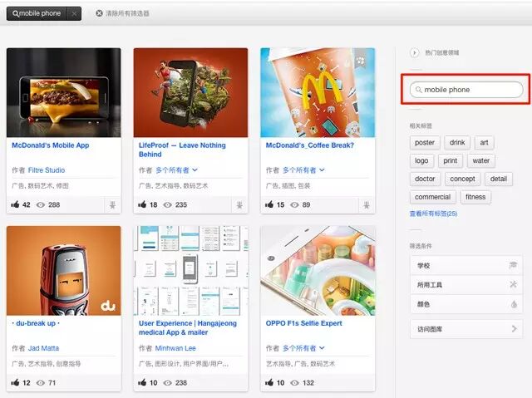This screenshot has width=532, height=398.
Task: Click views eye icon on OPPO F1s card
Action: point(294,383)
